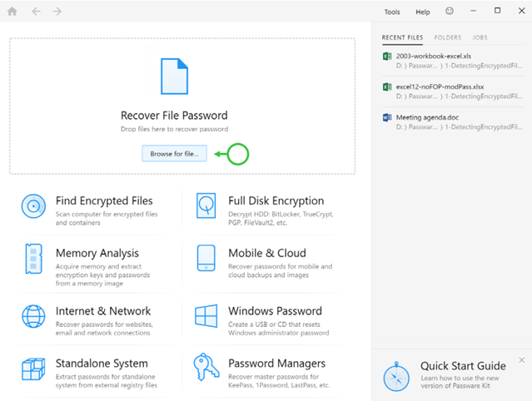Select the Windows Password logo icon

(206, 316)
